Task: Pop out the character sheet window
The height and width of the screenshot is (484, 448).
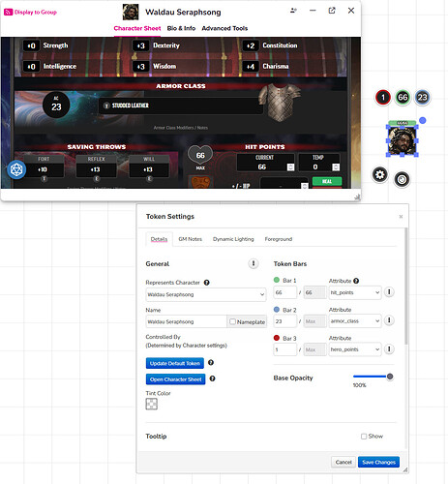Action: [332, 11]
